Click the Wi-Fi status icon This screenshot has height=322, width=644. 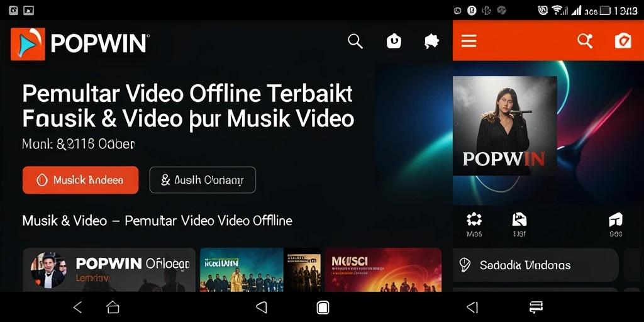(558, 10)
